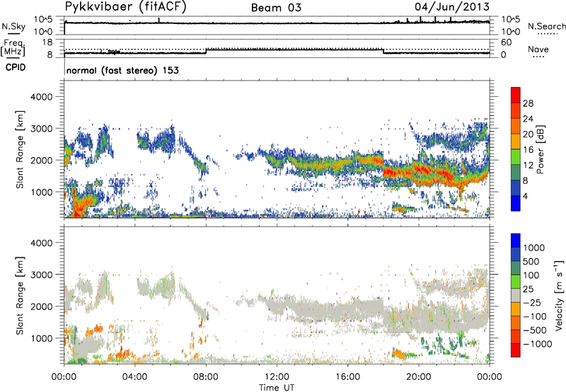Click the 'N.Sky' legend label
This screenshot has width=566, height=392.
(13, 27)
